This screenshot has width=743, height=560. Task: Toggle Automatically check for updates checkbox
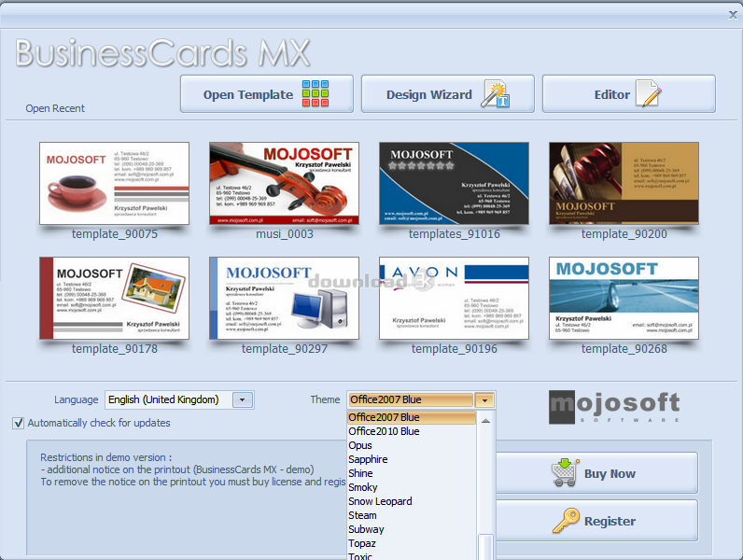coord(18,423)
